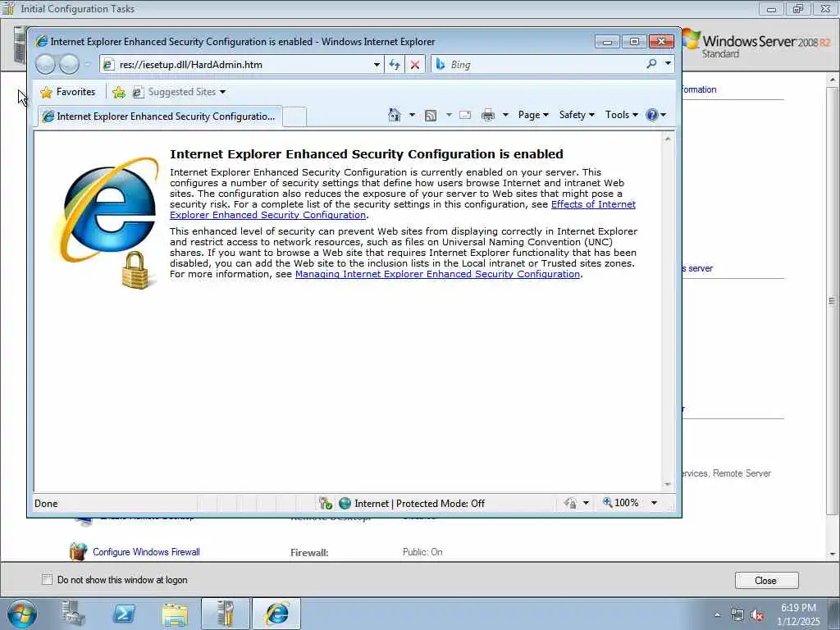The height and width of the screenshot is (630, 840).
Task: Open the Page menu
Action: coord(533,115)
